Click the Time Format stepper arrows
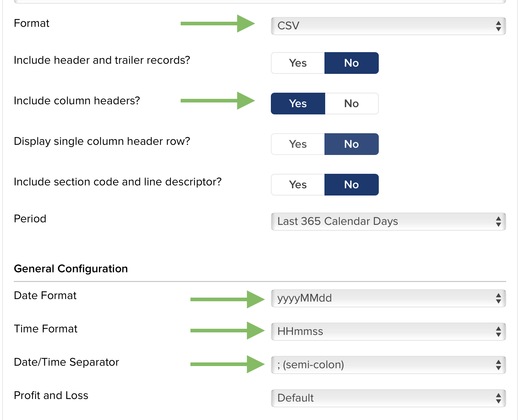The height and width of the screenshot is (420, 520). (x=499, y=331)
